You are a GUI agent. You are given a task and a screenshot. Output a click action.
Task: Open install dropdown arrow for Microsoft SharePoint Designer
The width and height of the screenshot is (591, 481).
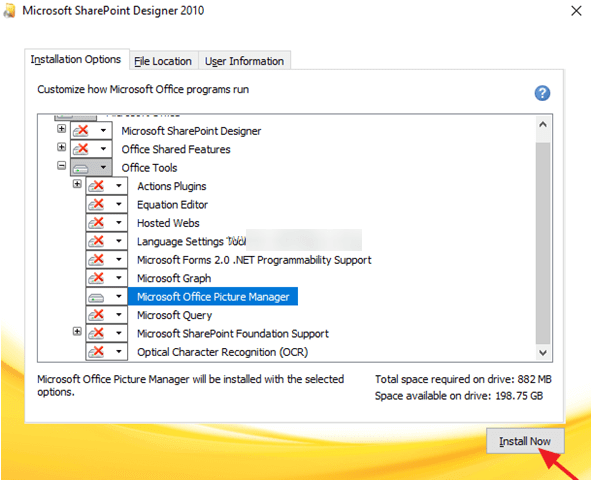(103, 130)
